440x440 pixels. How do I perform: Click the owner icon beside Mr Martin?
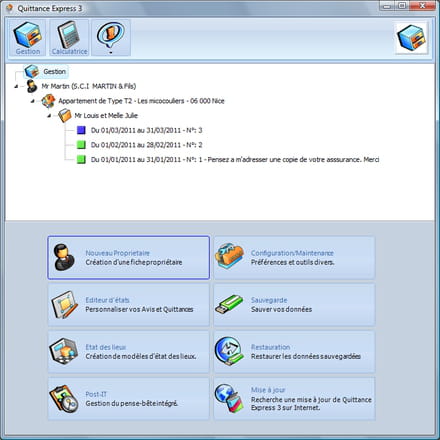click(32, 86)
